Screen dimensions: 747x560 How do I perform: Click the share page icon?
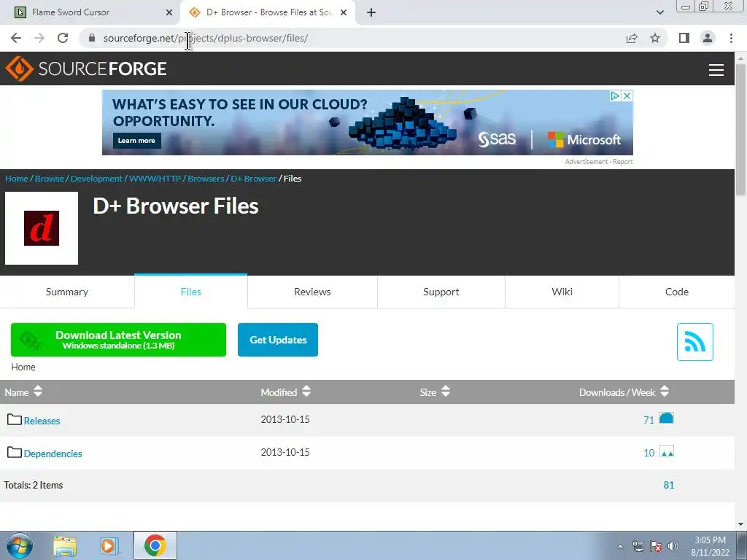pos(632,38)
